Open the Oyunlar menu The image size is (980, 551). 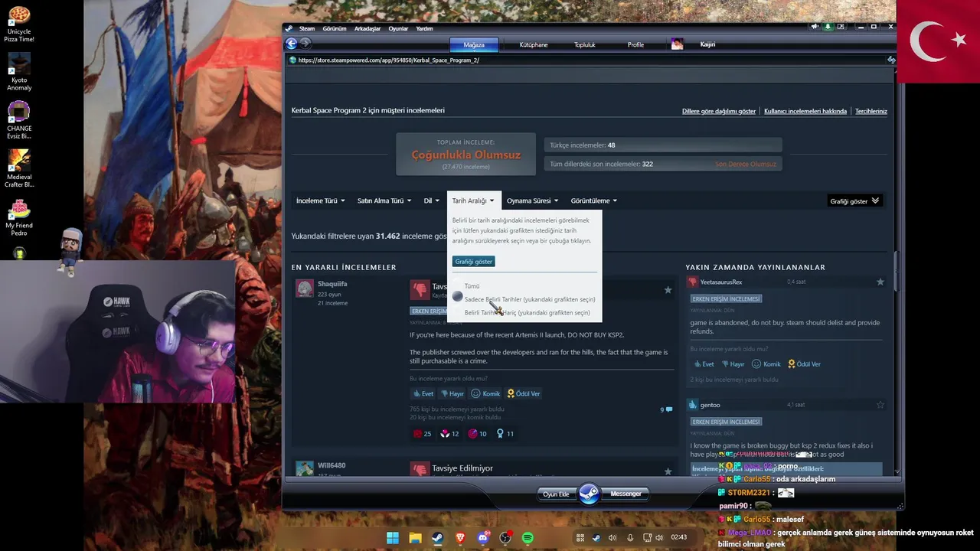(398, 28)
